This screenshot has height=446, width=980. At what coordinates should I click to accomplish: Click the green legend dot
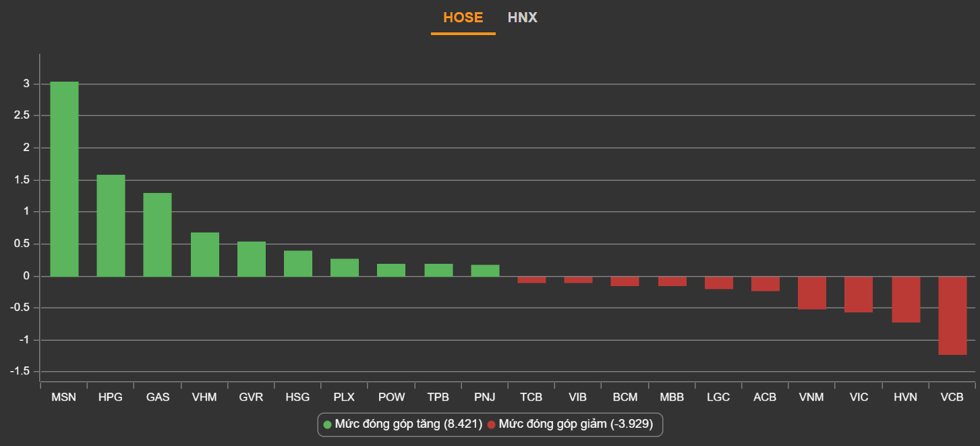pos(328,424)
